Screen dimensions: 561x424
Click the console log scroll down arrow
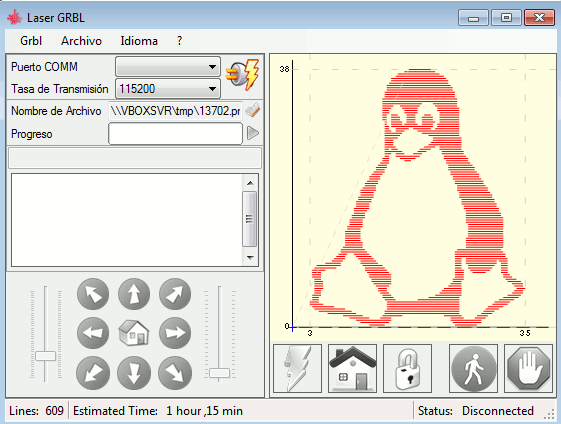(x=250, y=258)
